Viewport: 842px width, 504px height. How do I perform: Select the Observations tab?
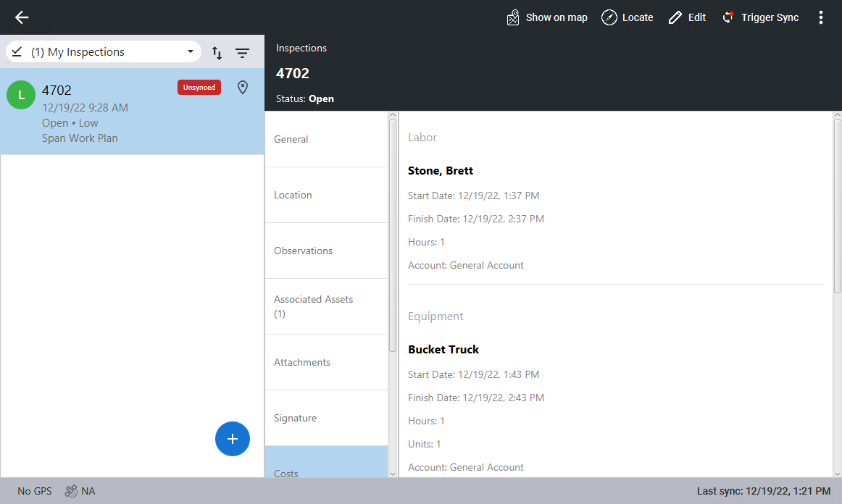[x=326, y=251]
